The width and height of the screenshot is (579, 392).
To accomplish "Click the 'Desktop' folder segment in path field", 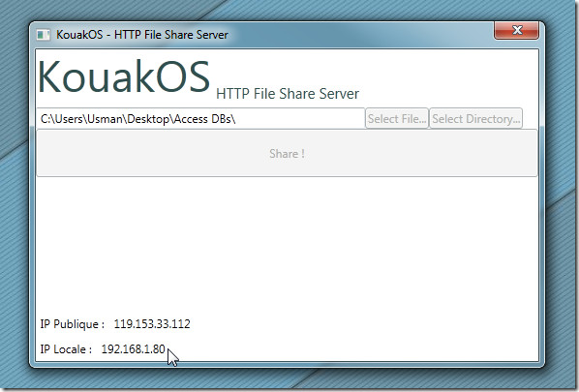I will tap(148, 119).
